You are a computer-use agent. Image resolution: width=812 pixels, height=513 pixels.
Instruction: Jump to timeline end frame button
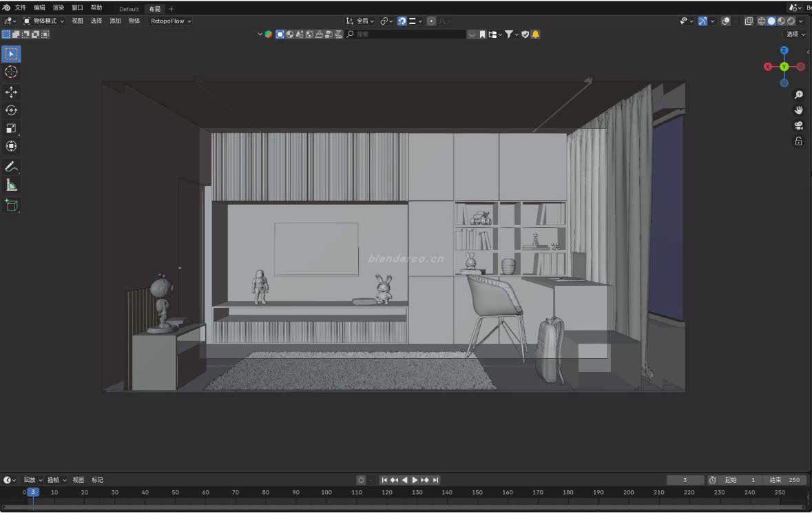(435, 480)
